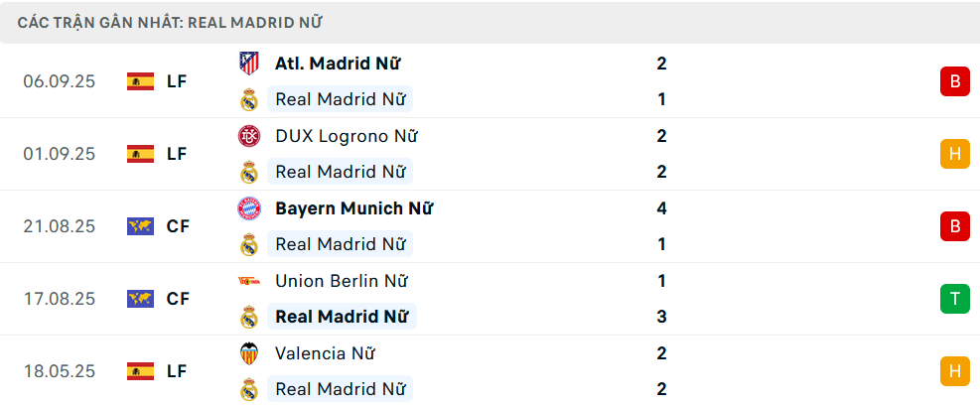Click the Union Berlin Nữ team logo

click(x=248, y=281)
